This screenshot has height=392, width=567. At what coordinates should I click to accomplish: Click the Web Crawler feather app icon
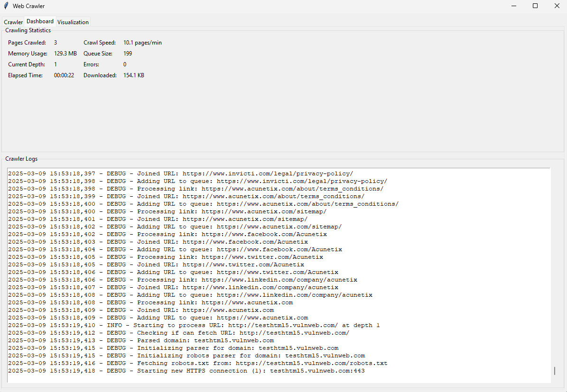click(5, 6)
